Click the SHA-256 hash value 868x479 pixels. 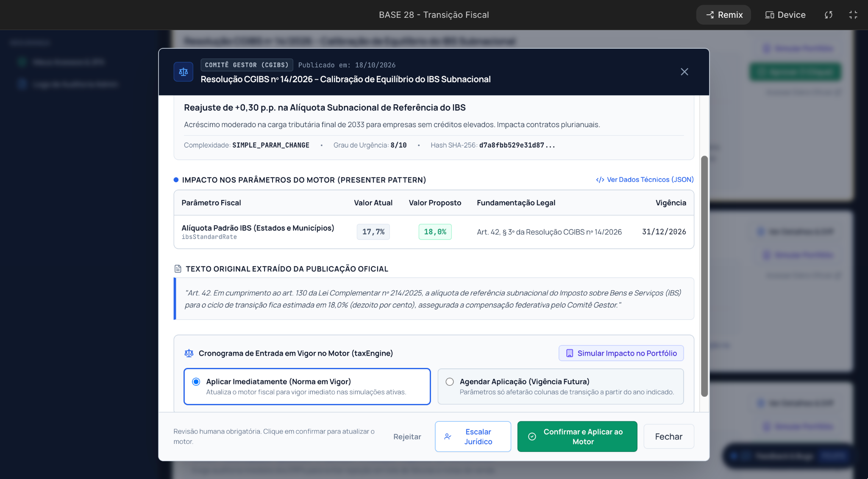517,145
